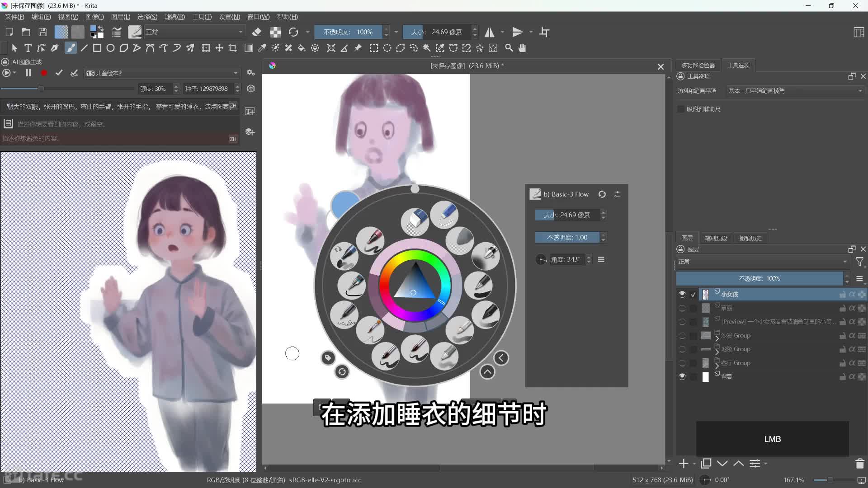This screenshot has width=868, height=488.
Task: Open the AI generation settings gear
Action: click(251, 73)
